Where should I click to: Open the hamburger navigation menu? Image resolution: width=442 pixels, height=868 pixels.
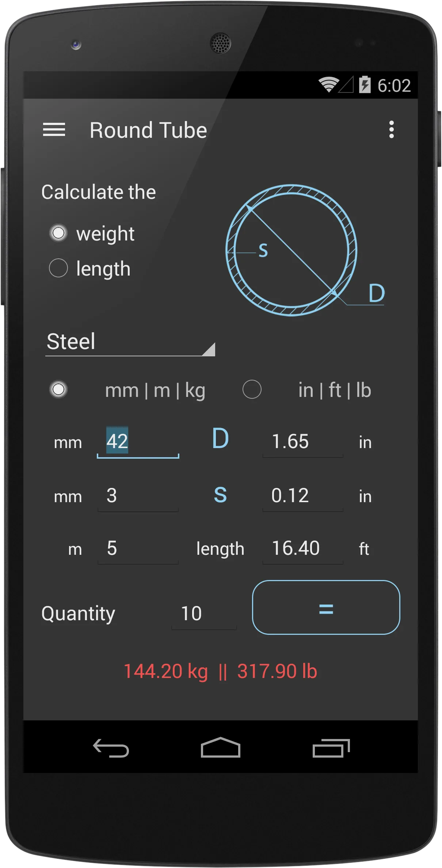54,130
